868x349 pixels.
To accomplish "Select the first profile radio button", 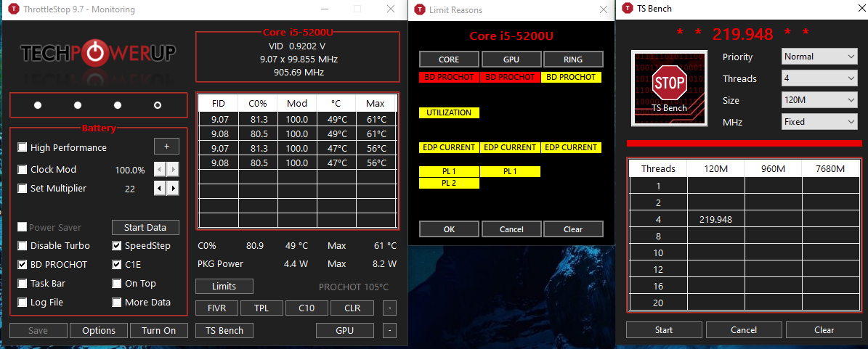I will [x=38, y=105].
